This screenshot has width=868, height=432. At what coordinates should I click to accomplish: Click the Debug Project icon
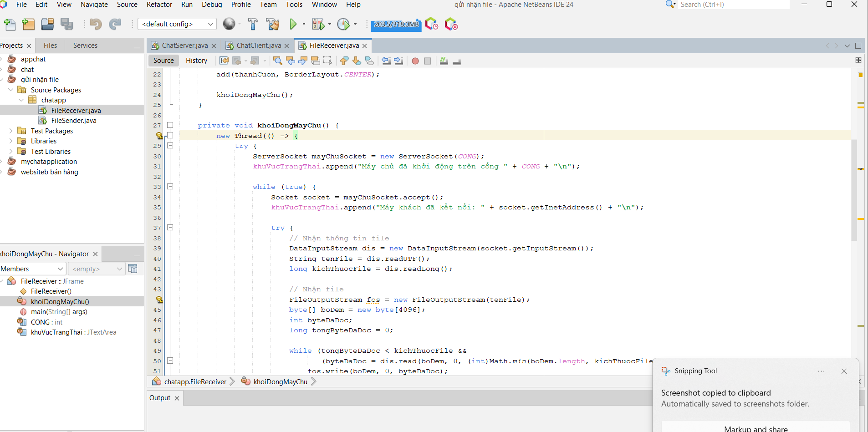[x=318, y=24]
